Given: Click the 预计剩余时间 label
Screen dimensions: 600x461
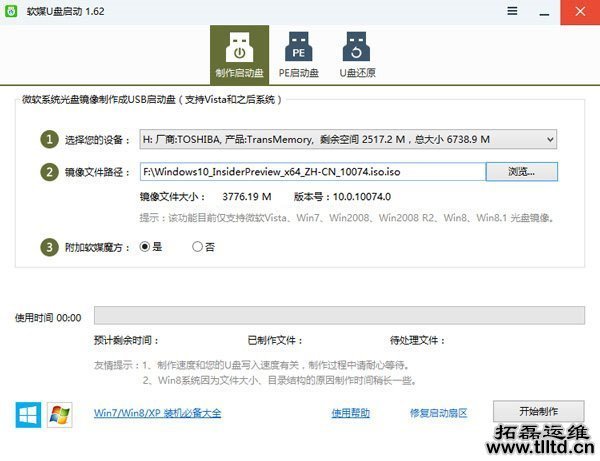Looking at the screenshot, I should point(126,340).
